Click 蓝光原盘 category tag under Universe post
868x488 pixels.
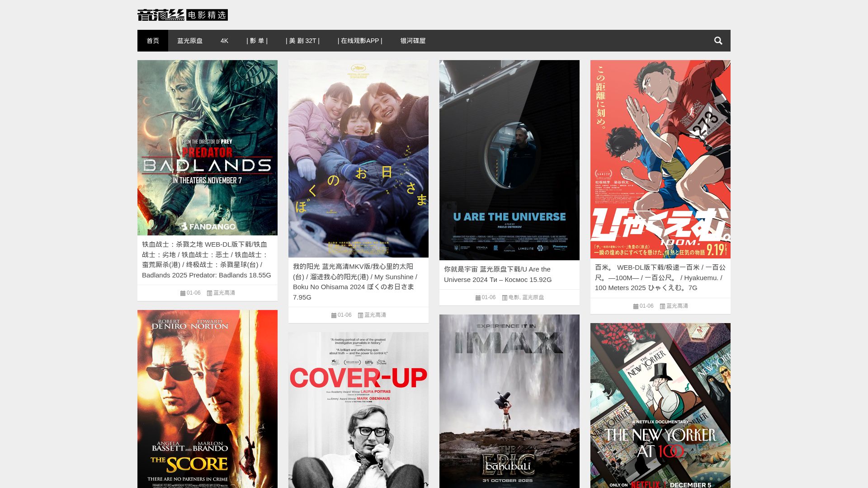point(533,297)
